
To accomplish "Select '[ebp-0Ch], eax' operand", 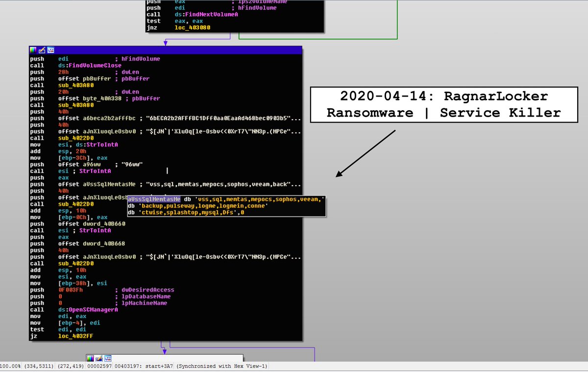I will click(x=83, y=217).
